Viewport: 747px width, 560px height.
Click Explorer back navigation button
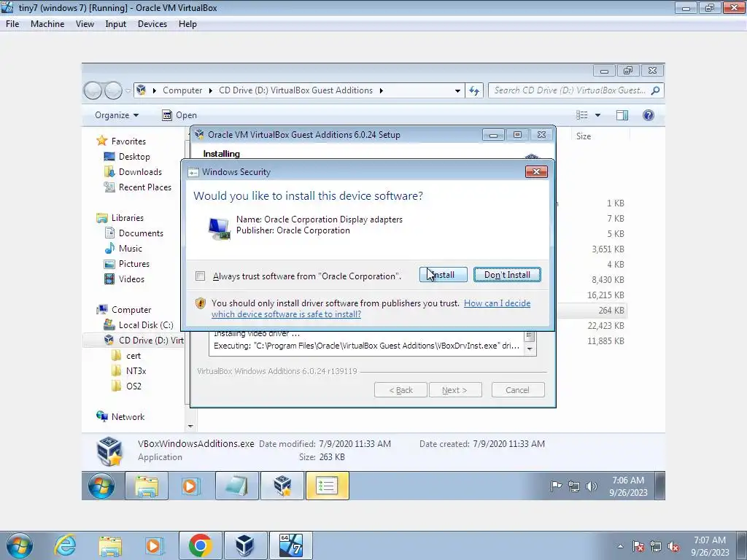click(93, 90)
